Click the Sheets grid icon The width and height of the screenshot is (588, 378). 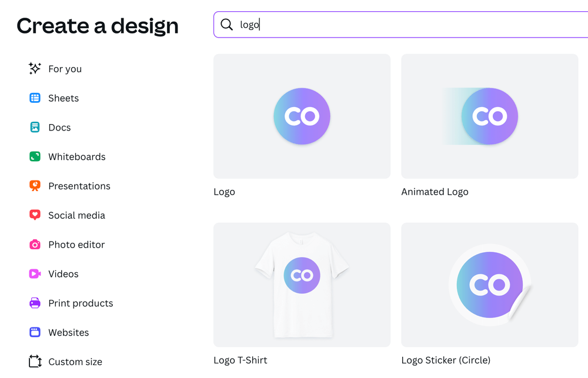(x=35, y=98)
